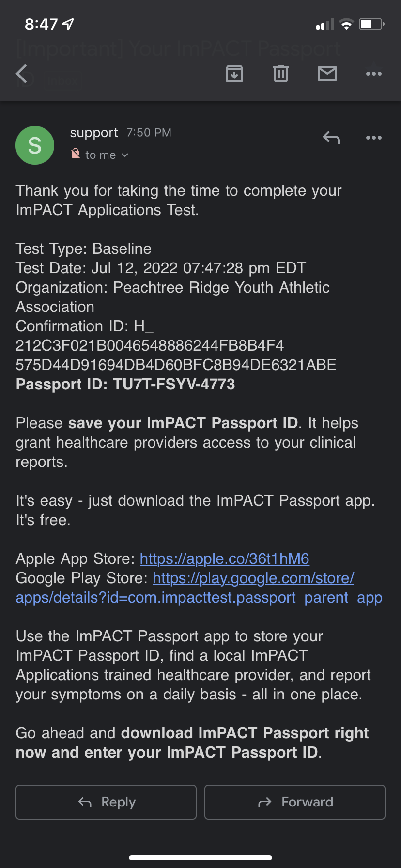Viewport: 401px width, 868px height.
Task: Delete the email with the trash icon
Action: pos(281,74)
